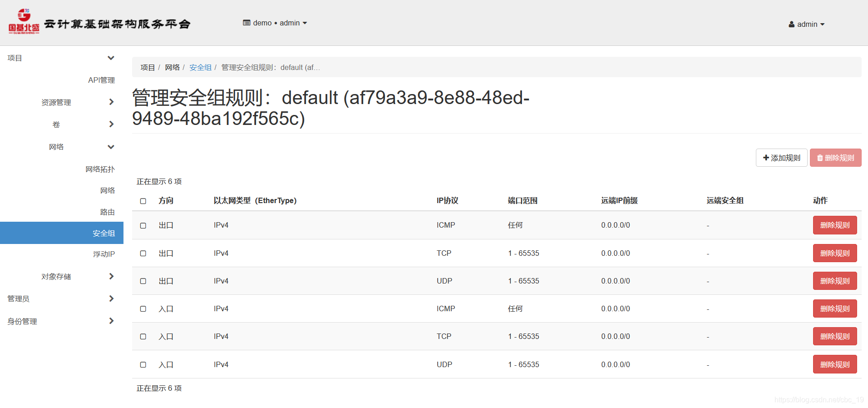
Task: Click the ICMP protocol cell in the 出口 row
Action: pyautogui.click(x=446, y=225)
